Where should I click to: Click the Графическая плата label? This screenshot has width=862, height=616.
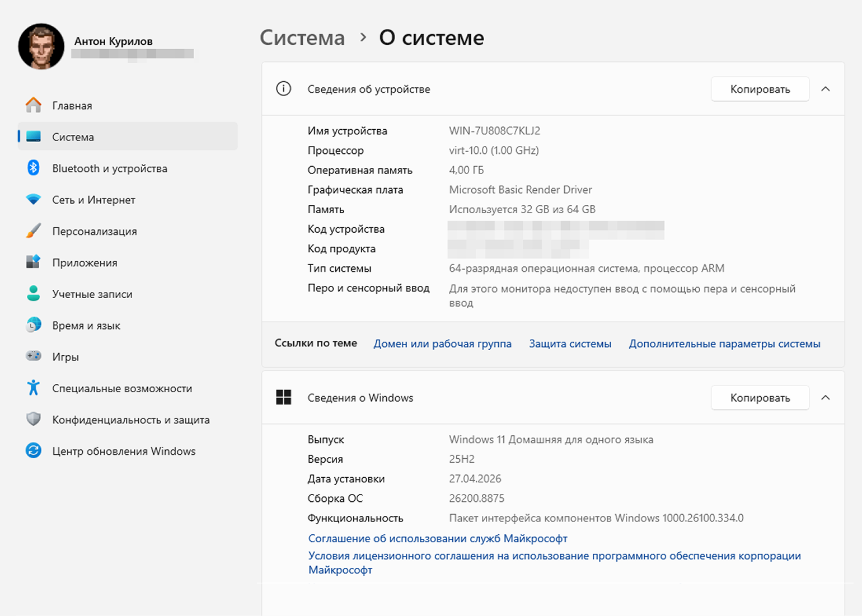pos(355,189)
